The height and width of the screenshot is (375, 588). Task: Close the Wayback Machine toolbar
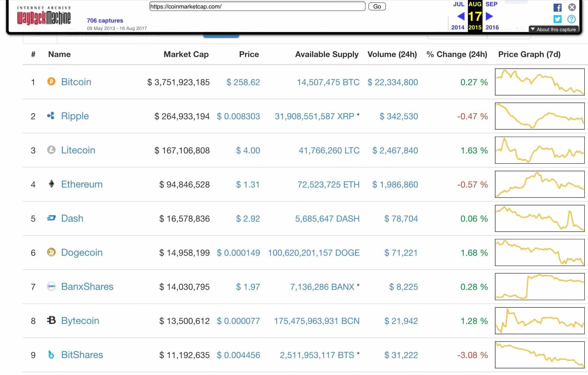coord(572,7)
